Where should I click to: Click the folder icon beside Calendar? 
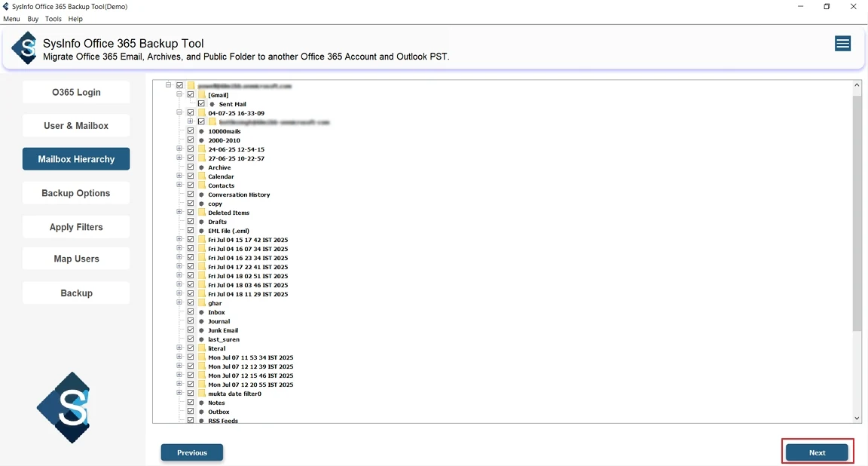[201, 176]
